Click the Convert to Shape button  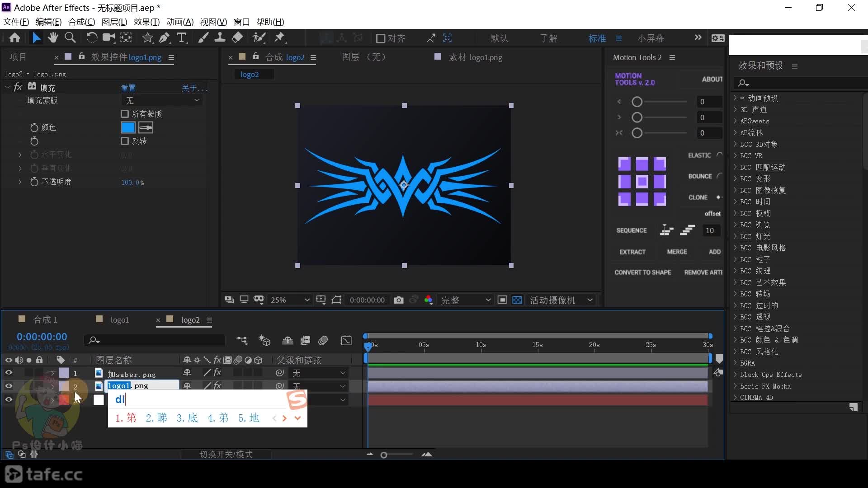[643, 272]
